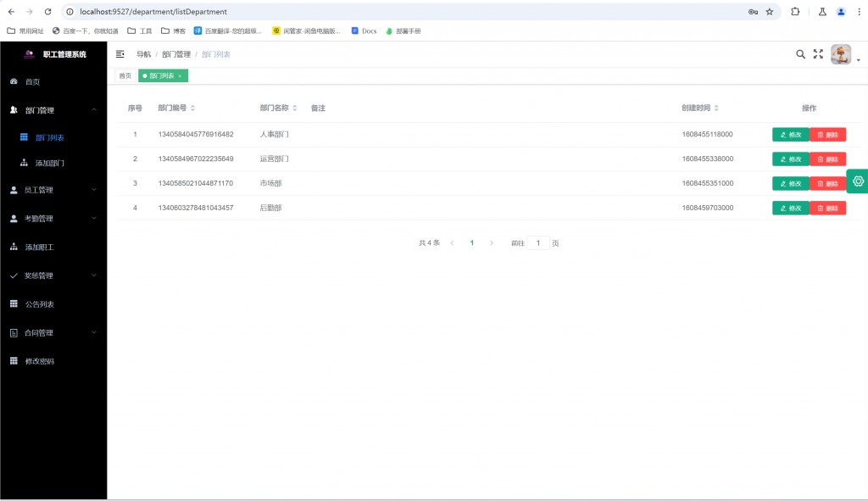The height and width of the screenshot is (501, 868).
Task: Open 公告列表 in the sidebar
Action: 39,304
